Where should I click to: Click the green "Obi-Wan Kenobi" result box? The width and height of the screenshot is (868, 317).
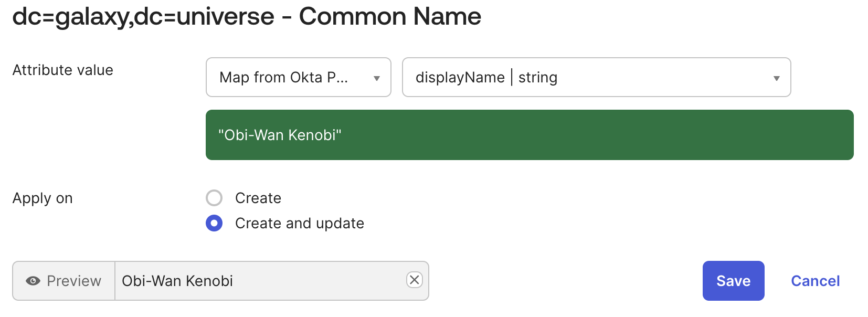[529, 135]
